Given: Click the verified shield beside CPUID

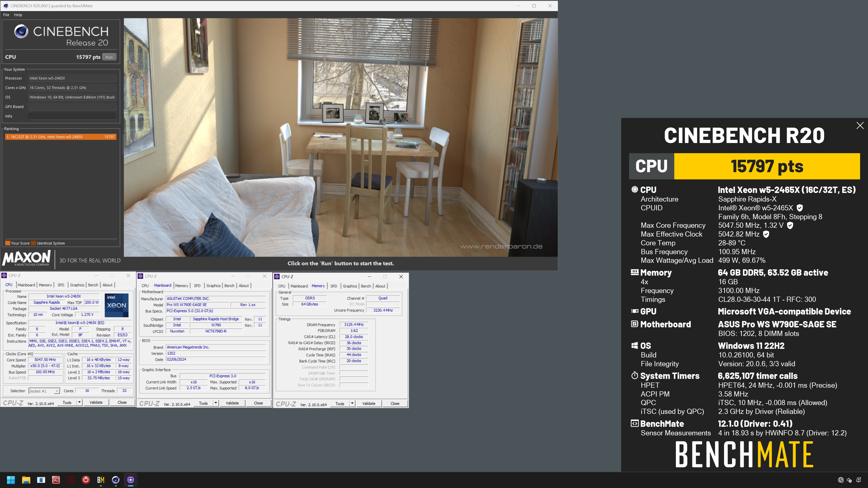Looking at the screenshot, I should tap(800, 208).
